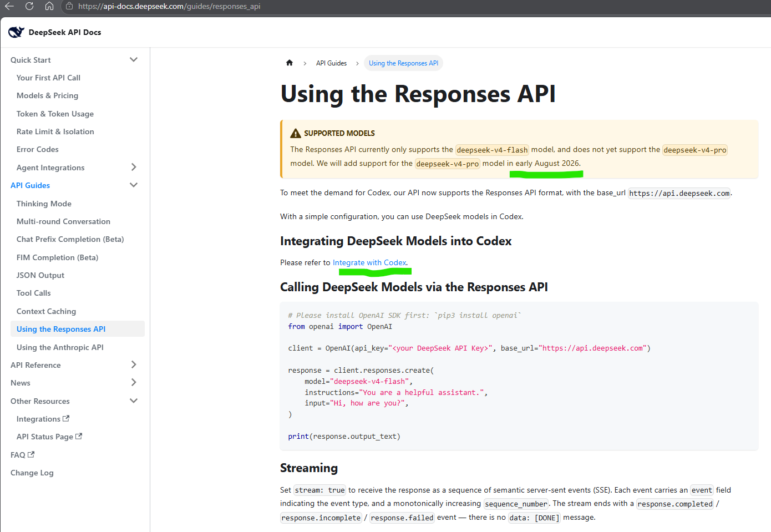Click the from openai import OpenAI code line
The width and height of the screenshot is (771, 532).
(x=340, y=327)
